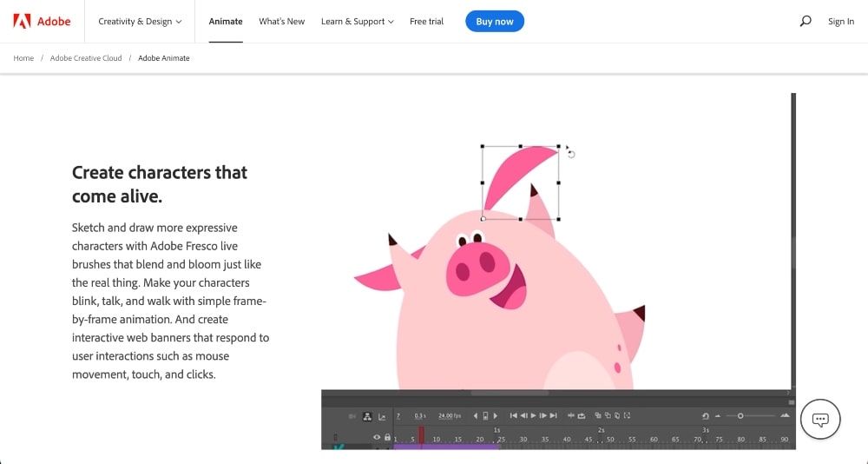Enable onion skin outlines icon

pos(608,415)
